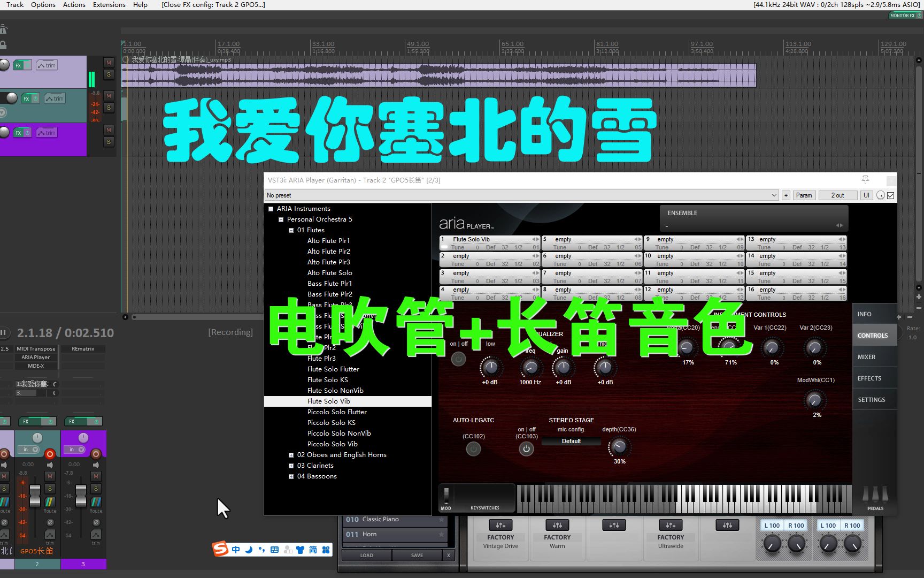Open the Actions menu
924x578 pixels.
(x=74, y=4)
